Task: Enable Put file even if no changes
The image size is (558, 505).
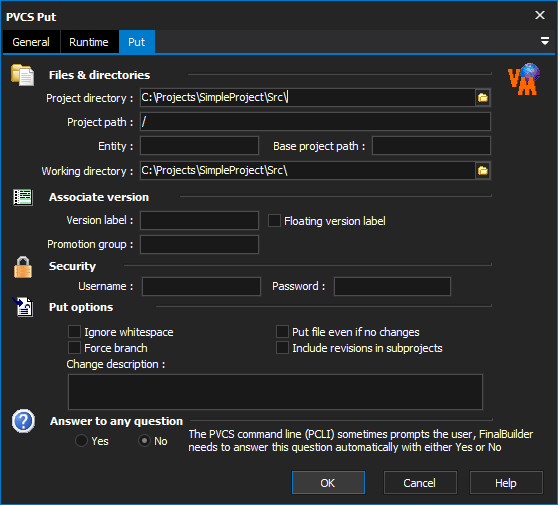Action: point(282,332)
